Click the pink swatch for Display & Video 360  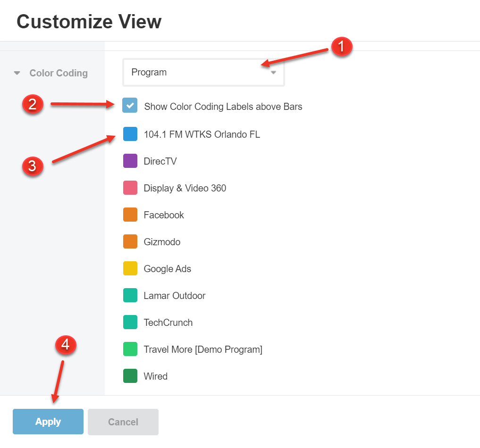click(130, 188)
